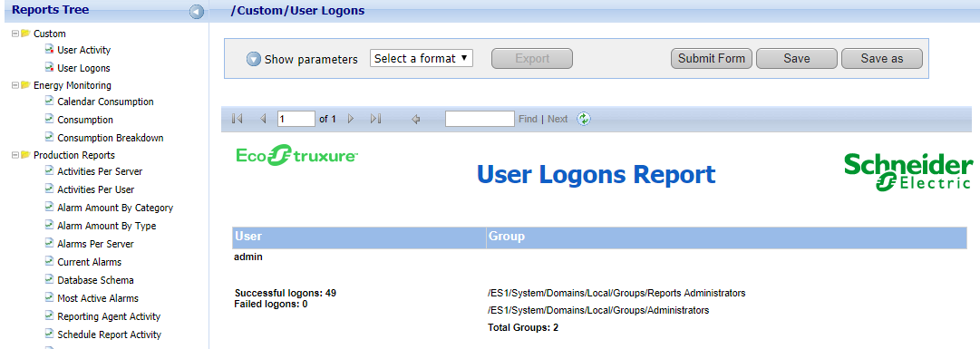The height and width of the screenshot is (349, 980).
Task: Click the Save as button
Action: (x=882, y=59)
